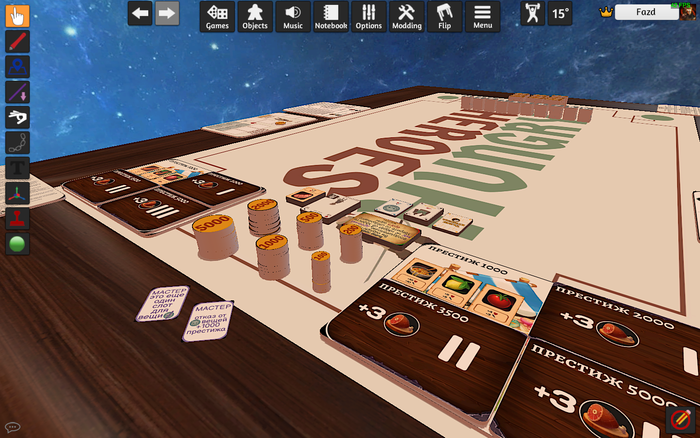Click the host crown icon
Viewport: 700px width, 438px height.
click(x=606, y=12)
